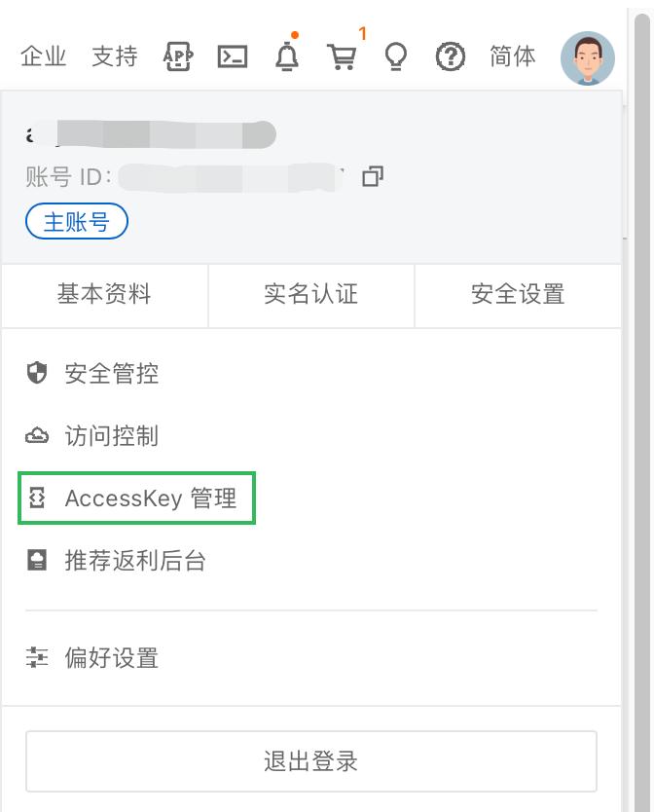The height and width of the screenshot is (812, 654).
Task: Click the 主账号 badge
Action: (x=77, y=221)
